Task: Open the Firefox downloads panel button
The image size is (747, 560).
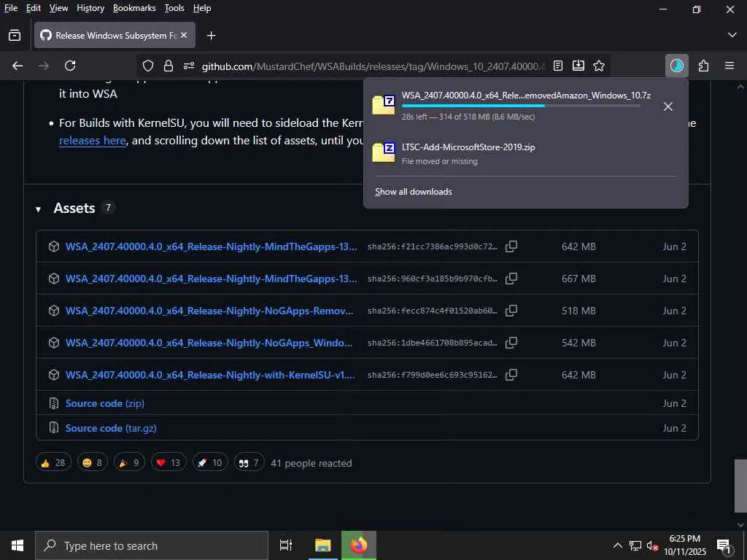Action: coord(677,66)
